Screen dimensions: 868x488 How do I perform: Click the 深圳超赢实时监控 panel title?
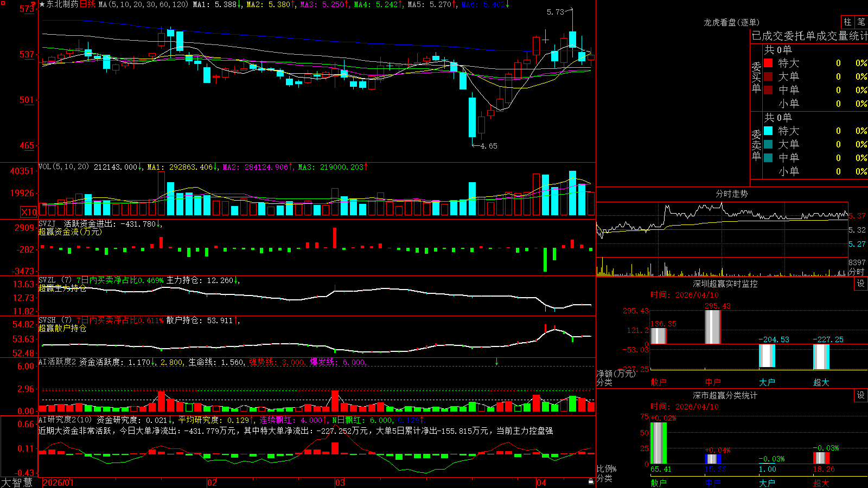tap(725, 284)
